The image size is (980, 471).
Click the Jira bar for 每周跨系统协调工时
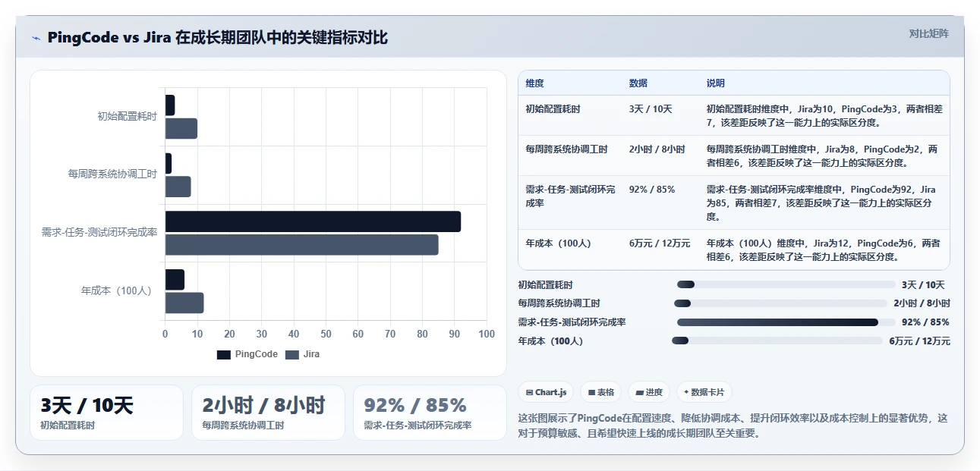pos(178,187)
